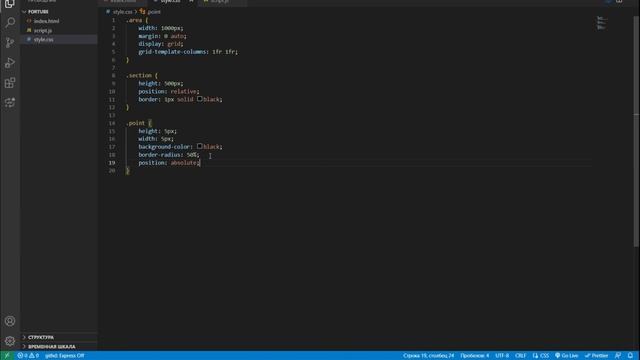The image size is (640, 360).
Task: Click the line 19 column 24 cursor position indicator
Action: [428, 356]
